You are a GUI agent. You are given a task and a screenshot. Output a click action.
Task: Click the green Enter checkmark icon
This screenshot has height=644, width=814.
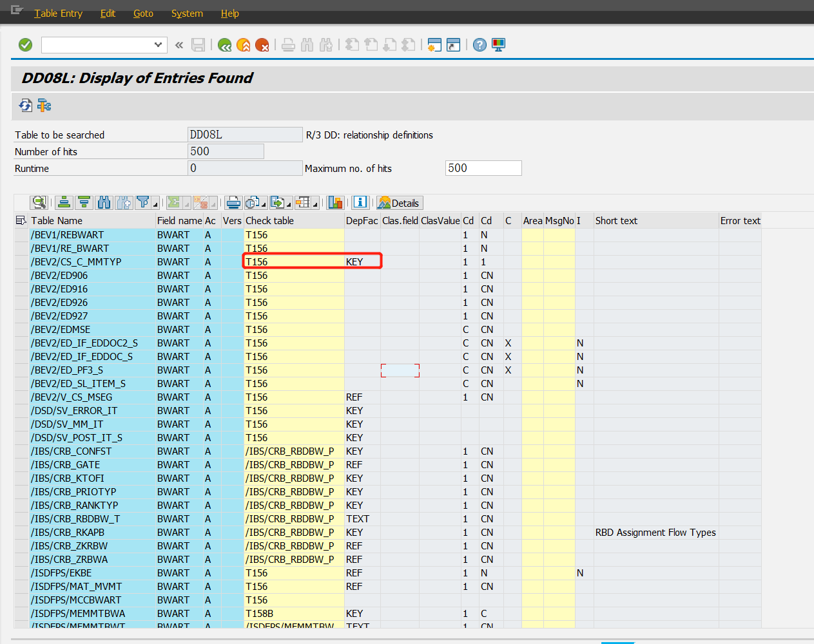tap(25, 45)
